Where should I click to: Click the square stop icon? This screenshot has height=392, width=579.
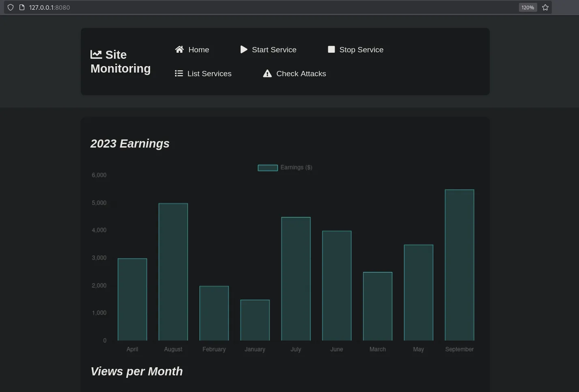coord(331,49)
